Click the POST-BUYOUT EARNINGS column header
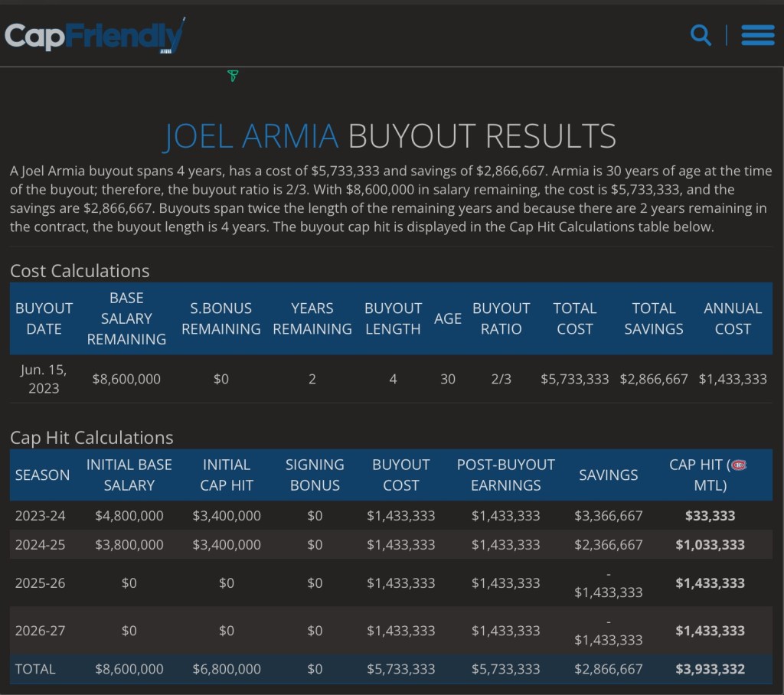Screen dimensions: 784x695 click(505, 475)
